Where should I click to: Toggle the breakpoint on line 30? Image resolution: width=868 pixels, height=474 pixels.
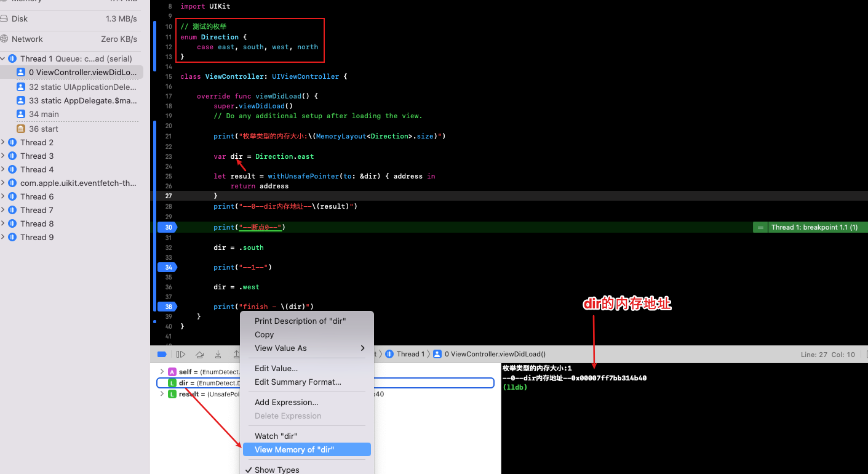click(x=168, y=227)
